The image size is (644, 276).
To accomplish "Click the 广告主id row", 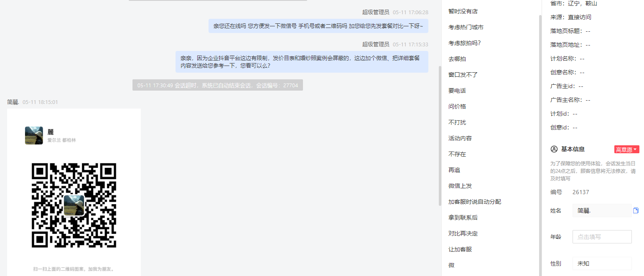I will click(567, 86).
